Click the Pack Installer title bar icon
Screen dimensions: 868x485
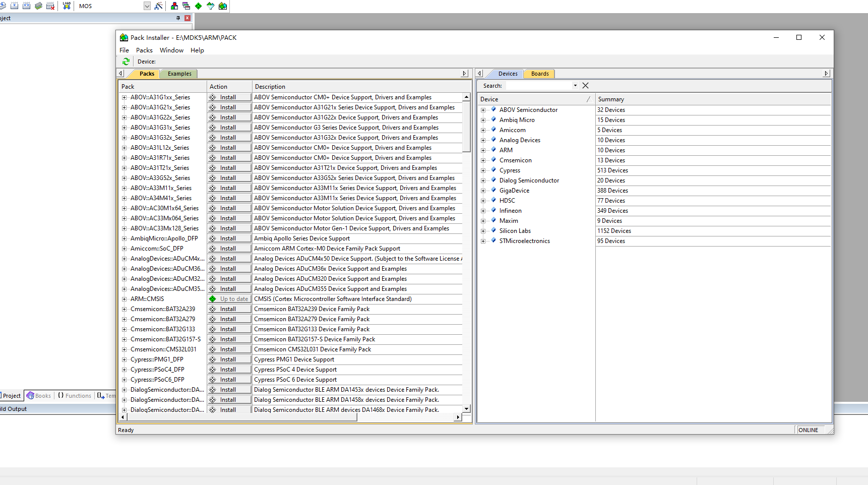pyautogui.click(x=123, y=37)
